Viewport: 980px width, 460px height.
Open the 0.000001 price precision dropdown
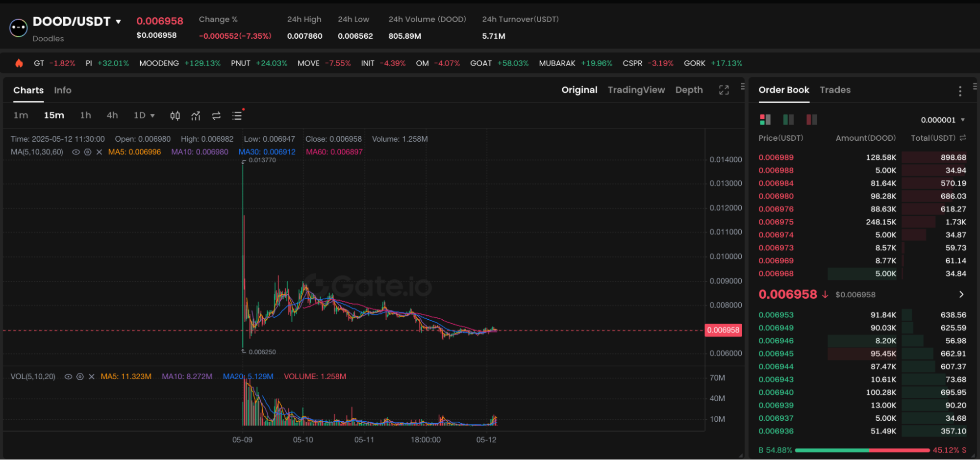(943, 120)
